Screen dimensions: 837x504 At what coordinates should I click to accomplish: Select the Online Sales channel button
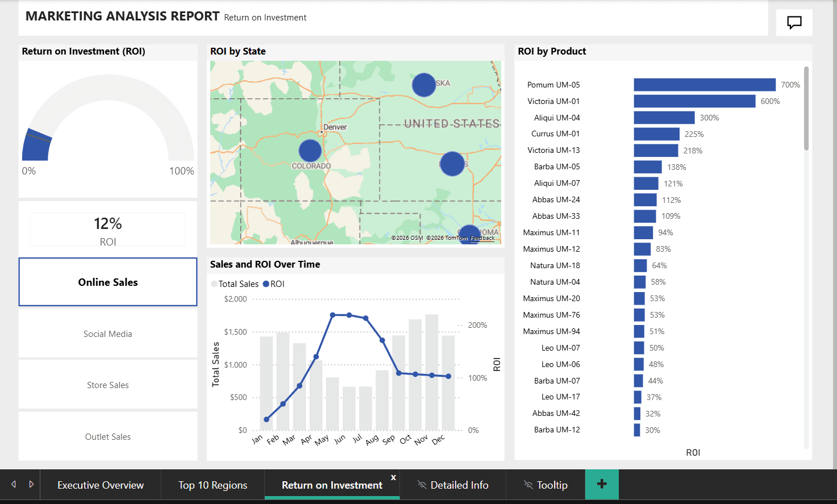coord(108,282)
